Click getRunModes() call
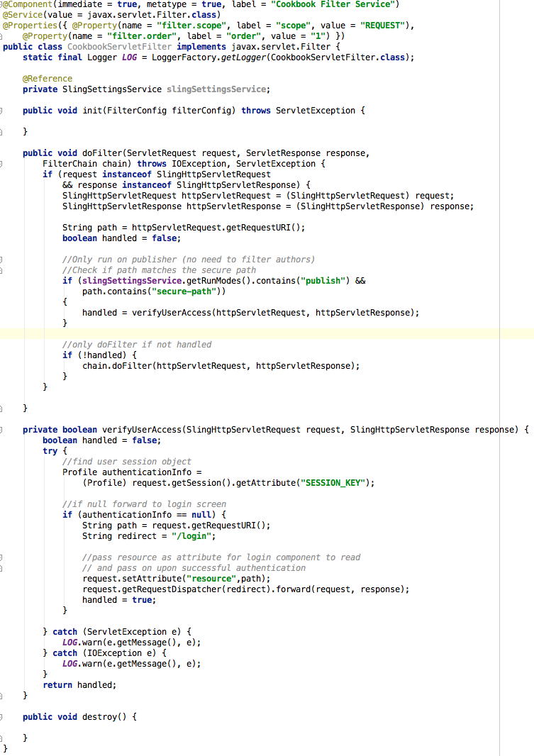 click(x=218, y=281)
